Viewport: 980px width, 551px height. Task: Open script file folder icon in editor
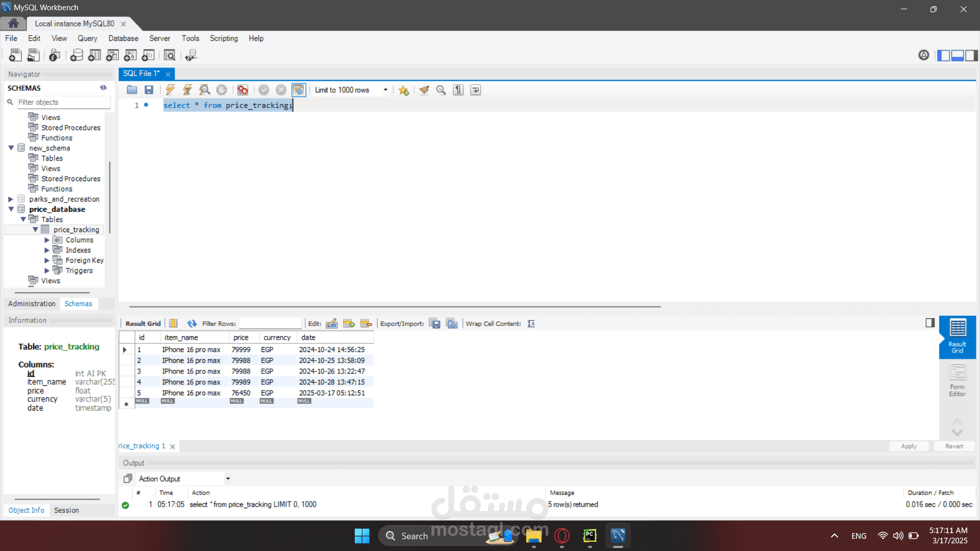(x=132, y=90)
